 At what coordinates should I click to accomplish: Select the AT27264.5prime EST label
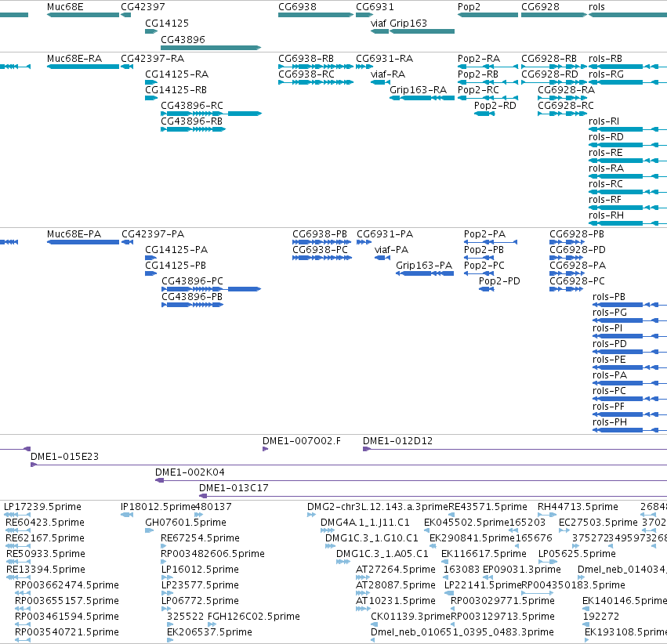tap(396, 570)
